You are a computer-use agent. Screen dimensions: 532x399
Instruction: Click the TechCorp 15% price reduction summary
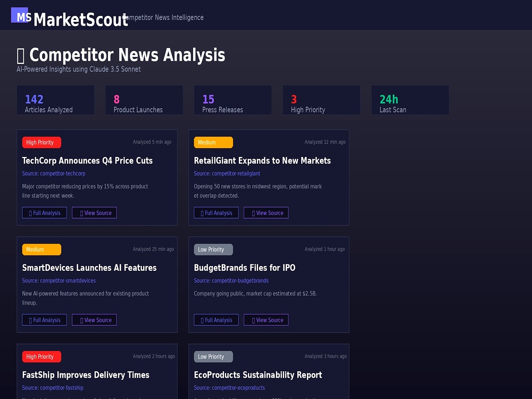pos(85,191)
